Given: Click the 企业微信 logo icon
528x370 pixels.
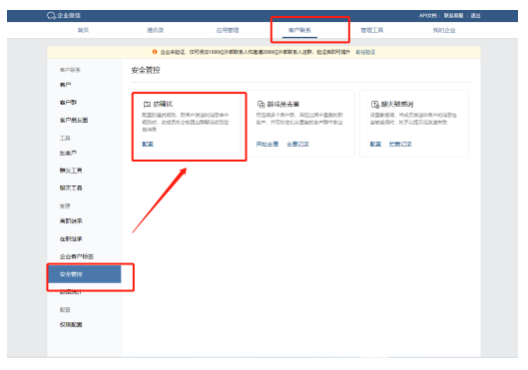Looking at the screenshot, I should coord(51,15).
